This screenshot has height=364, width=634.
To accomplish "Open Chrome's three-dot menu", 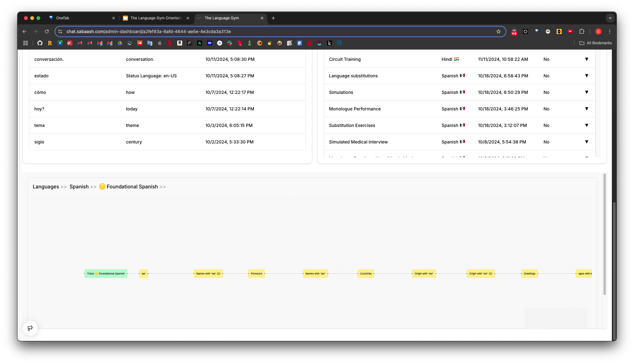I will pyautogui.click(x=610, y=32).
